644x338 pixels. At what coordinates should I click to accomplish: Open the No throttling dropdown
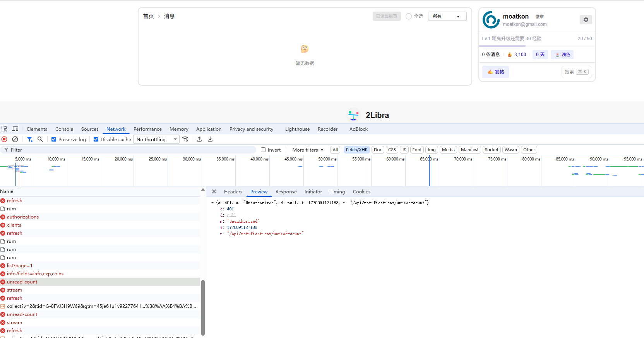tap(156, 140)
